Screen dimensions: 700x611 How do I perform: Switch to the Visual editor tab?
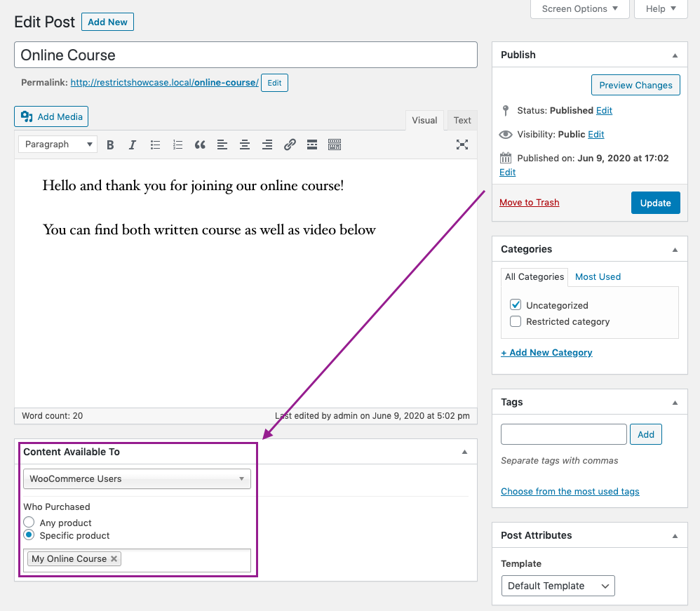[x=424, y=120]
